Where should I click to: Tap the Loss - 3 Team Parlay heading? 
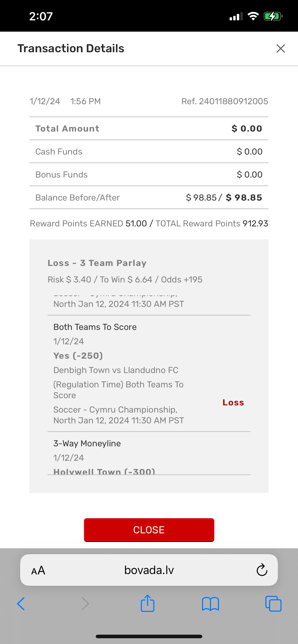pos(97,263)
